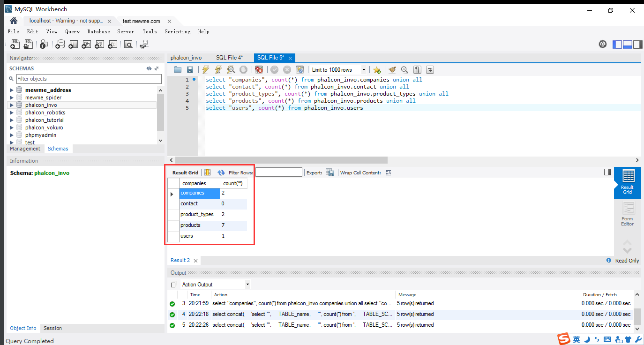Create a new SQL tab for queries
The image size is (644, 345).
[15, 44]
